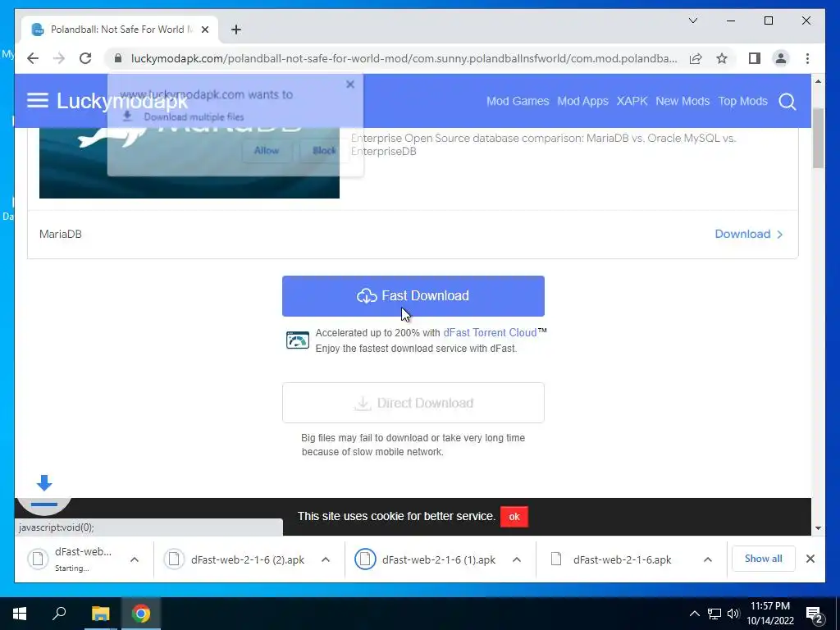Open the XAPK menu item

pyautogui.click(x=632, y=101)
